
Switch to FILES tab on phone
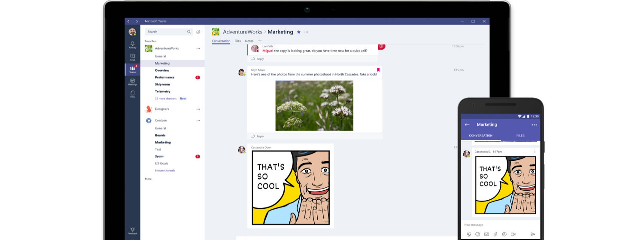click(x=520, y=135)
